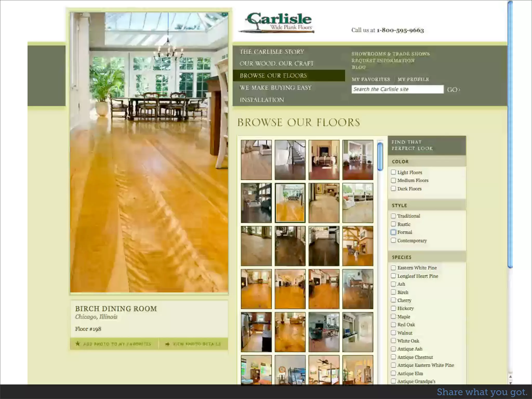Image resolution: width=532 pixels, height=399 pixels.
Task: Open the staircase floor thumbnail
Action: pyautogui.click(x=290, y=160)
